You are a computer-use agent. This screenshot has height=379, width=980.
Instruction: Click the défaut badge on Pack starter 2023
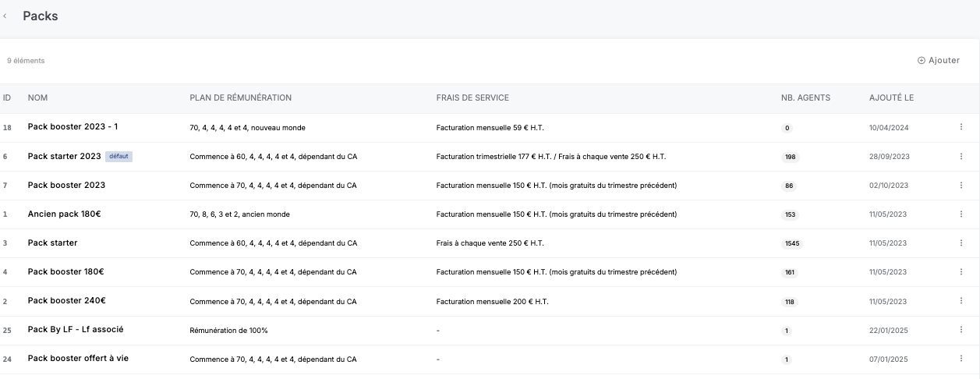[x=119, y=157]
